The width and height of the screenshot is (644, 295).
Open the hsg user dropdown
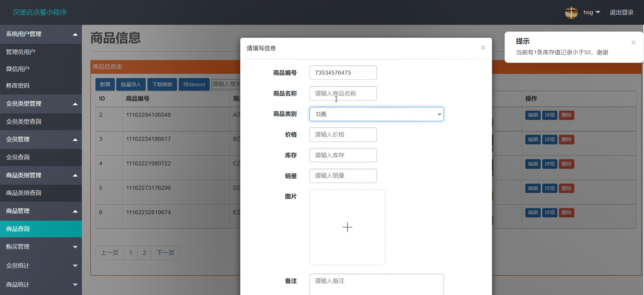591,13
